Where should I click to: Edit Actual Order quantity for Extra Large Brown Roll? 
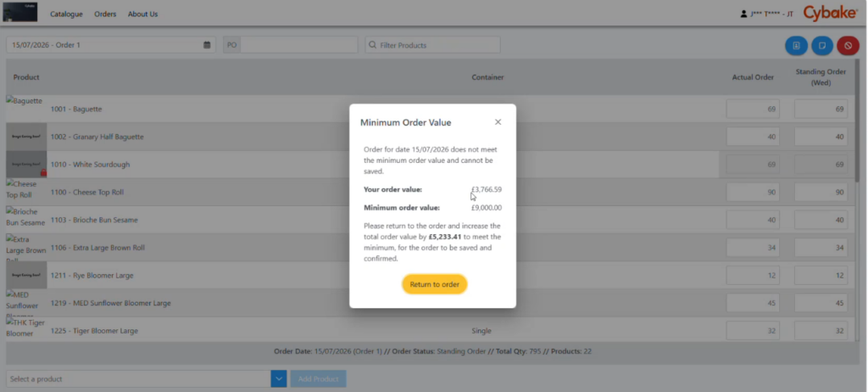pos(753,247)
